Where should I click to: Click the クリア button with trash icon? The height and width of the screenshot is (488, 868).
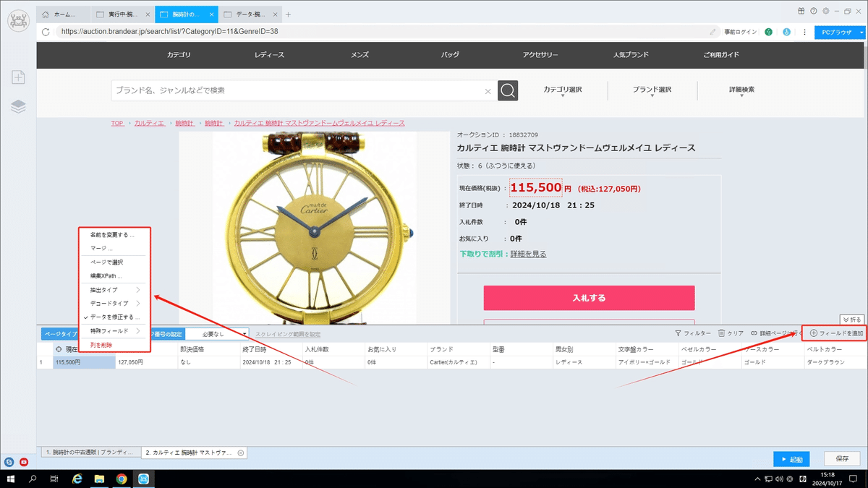click(731, 333)
